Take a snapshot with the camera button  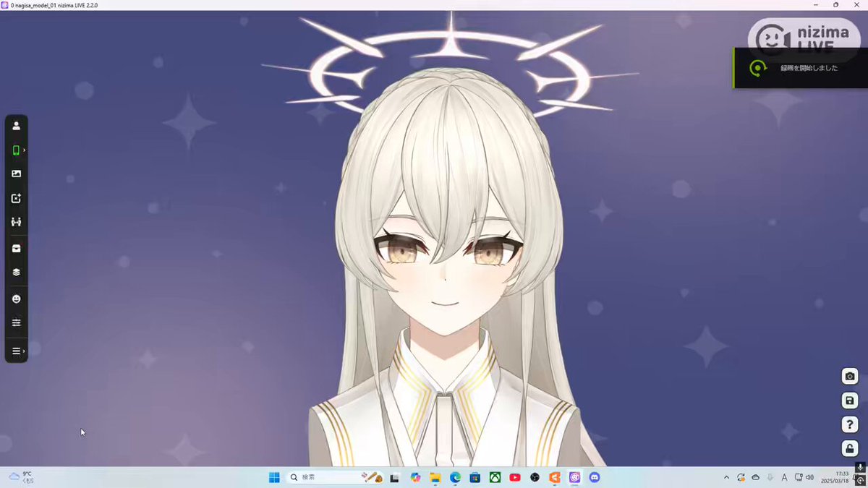click(x=850, y=376)
